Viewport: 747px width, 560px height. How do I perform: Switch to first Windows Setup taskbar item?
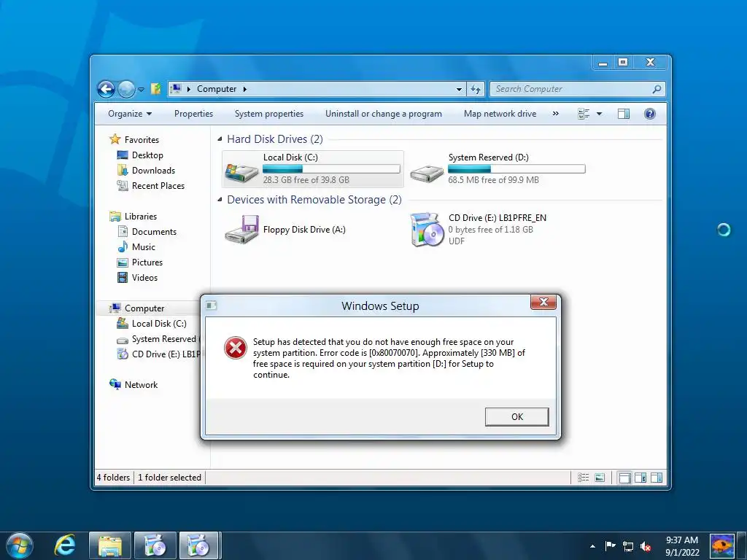pos(155,545)
